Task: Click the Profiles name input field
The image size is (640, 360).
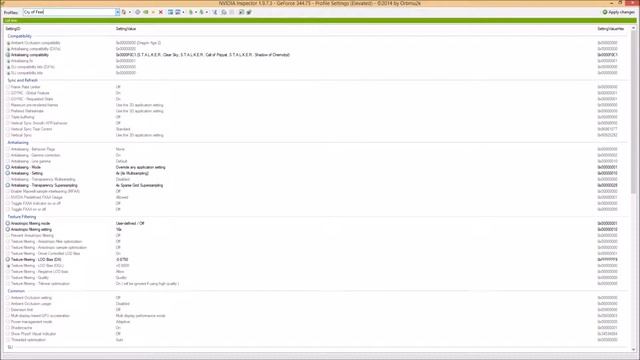Action: pos(69,12)
